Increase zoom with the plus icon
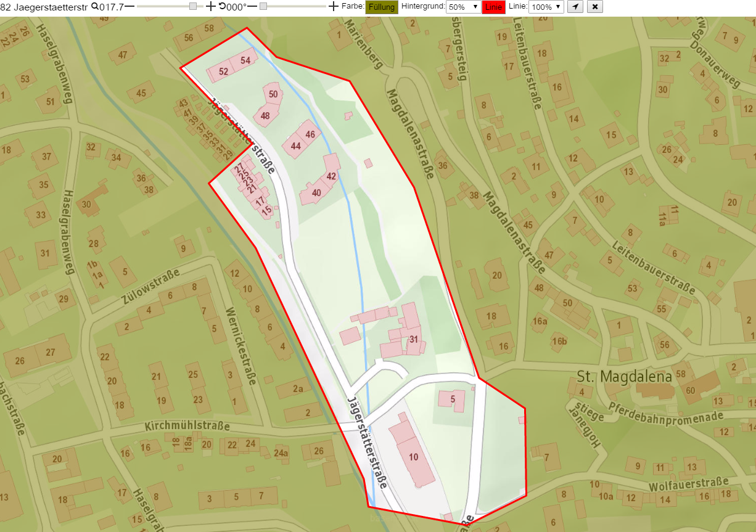Screen dimensions: 756x532 pos(210,7)
